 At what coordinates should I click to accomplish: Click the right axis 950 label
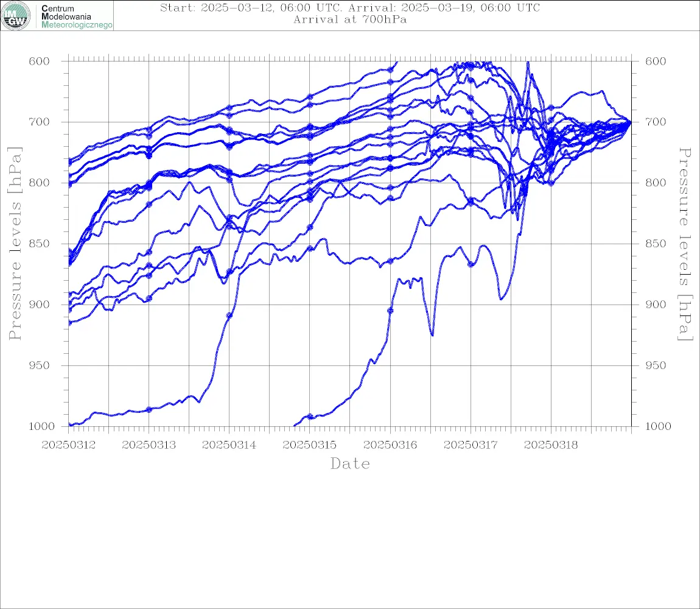pyautogui.click(x=656, y=365)
